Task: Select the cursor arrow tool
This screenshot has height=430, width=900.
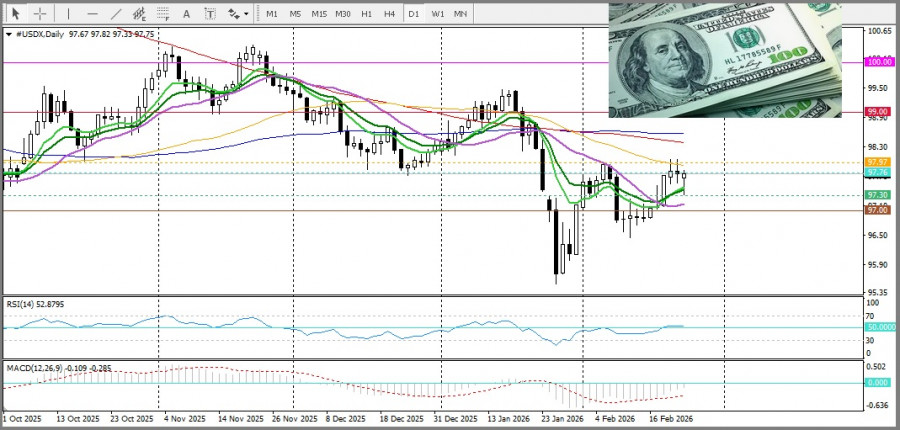Action: click(15, 14)
